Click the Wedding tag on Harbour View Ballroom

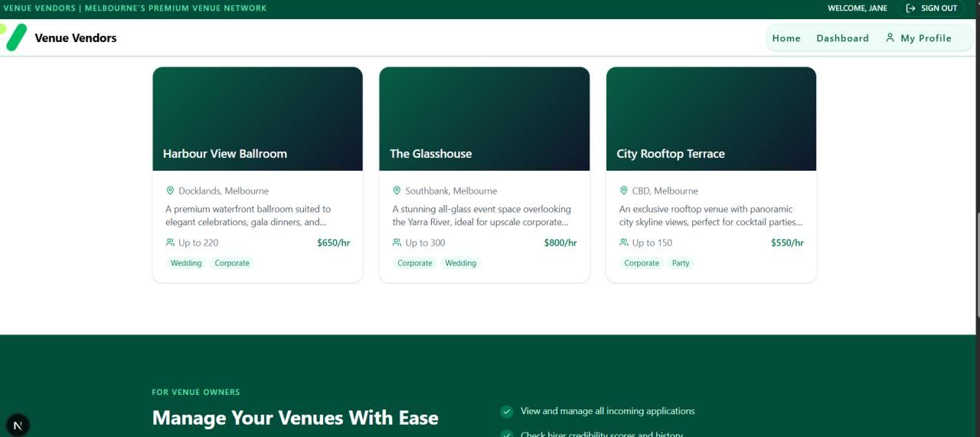186,263
